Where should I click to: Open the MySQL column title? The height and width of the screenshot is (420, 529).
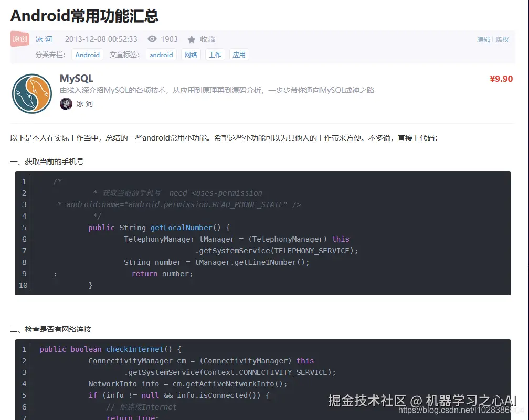tap(77, 79)
